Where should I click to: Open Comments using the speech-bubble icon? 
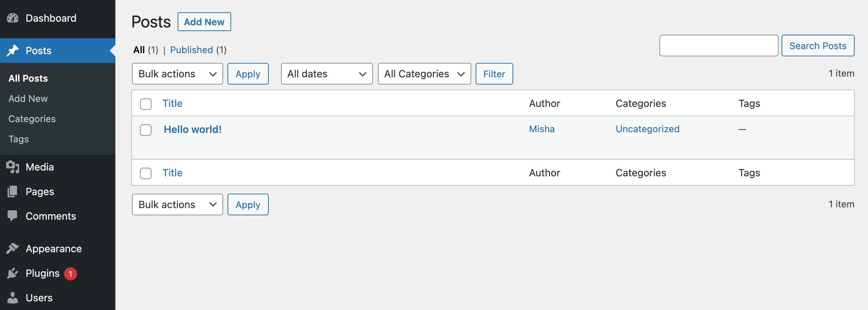coord(13,216)
